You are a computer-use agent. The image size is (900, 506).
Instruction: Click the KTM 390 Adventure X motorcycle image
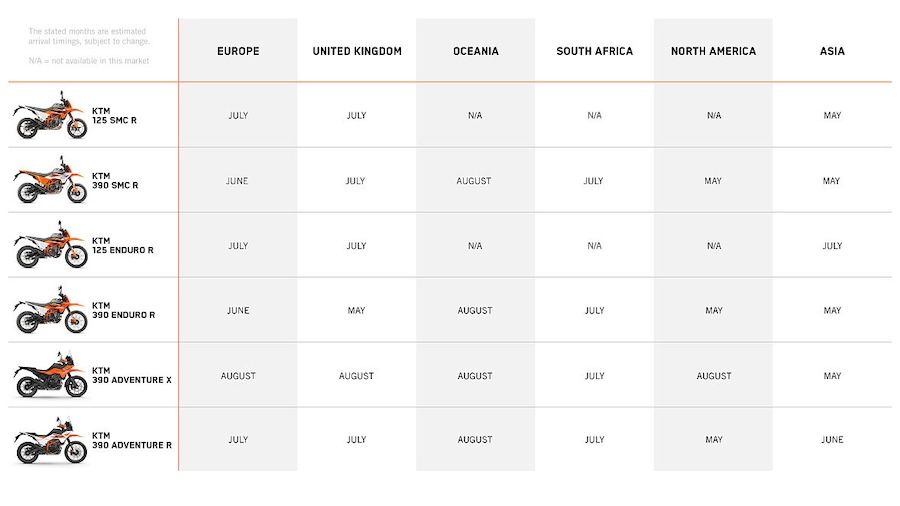pyautogui.click(x=50, y=375)
